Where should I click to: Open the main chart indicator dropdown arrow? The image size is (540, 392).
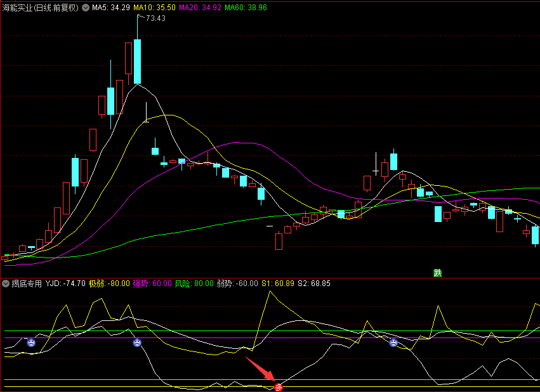(86, 8)
